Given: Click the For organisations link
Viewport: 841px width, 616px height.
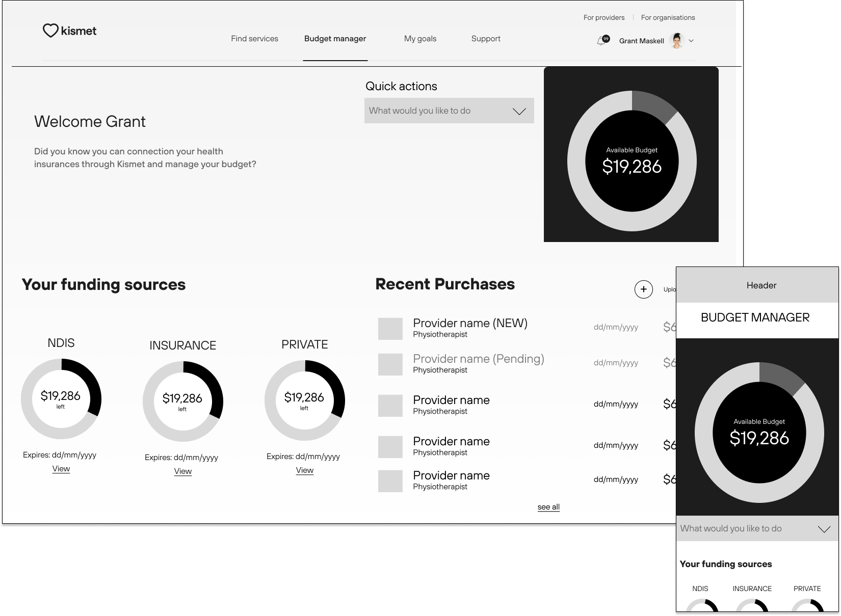Looking at the screenshot, I should tap(668, 17).
